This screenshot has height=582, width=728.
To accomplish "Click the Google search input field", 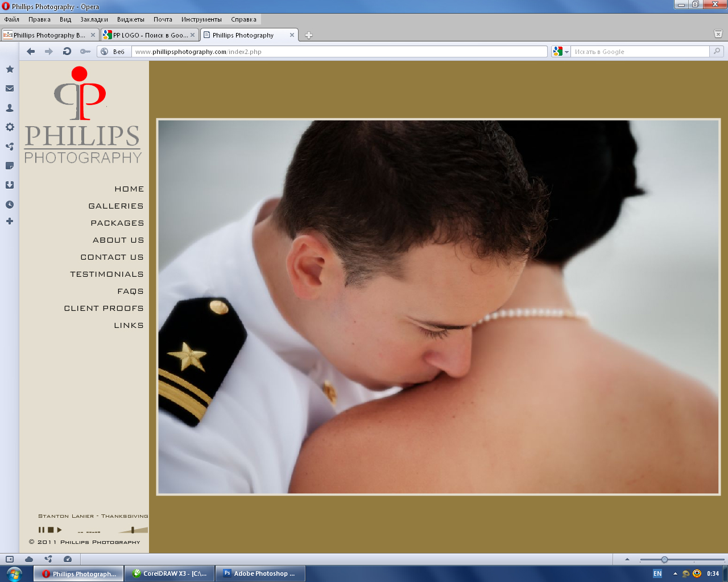I will (640, 52).
